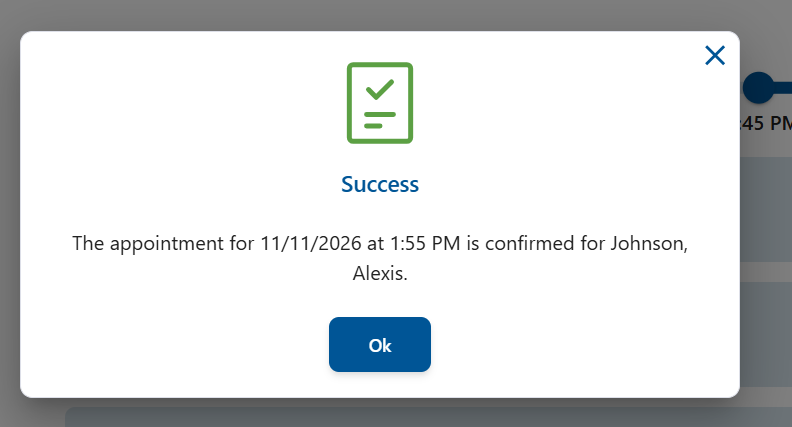The image size is (792, 427).
Task: Select the dark blue timeline dot marker
Action: 759,88
